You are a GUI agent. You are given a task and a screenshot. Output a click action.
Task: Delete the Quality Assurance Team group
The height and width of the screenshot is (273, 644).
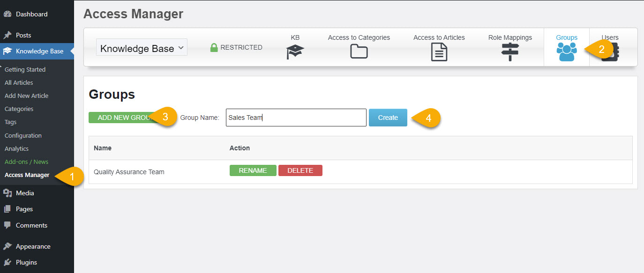[300, 170]
